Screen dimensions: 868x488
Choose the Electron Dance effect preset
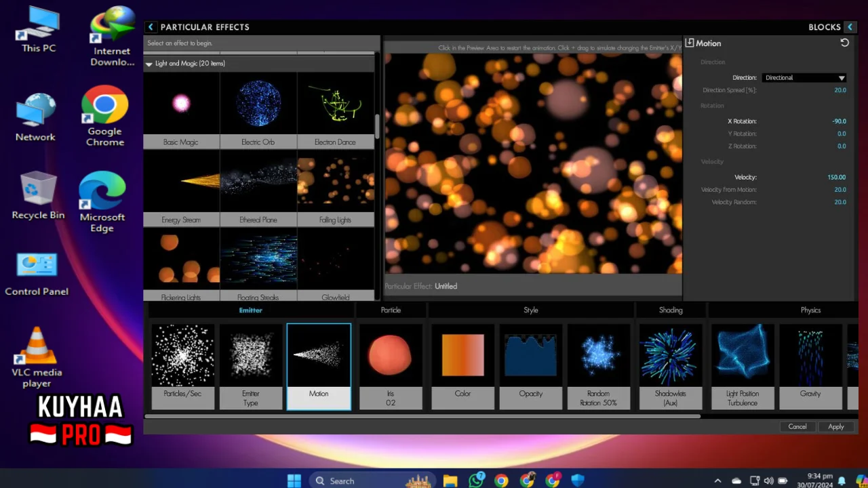tap(336, 110)
